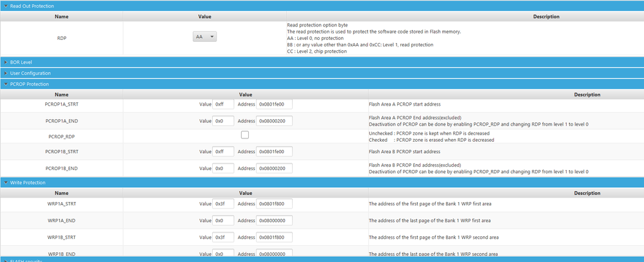The width and height of the screenshot is (644, 262).
Task: Select the RDP name cell
Action: pyautogui.click(x=61, y=38)
